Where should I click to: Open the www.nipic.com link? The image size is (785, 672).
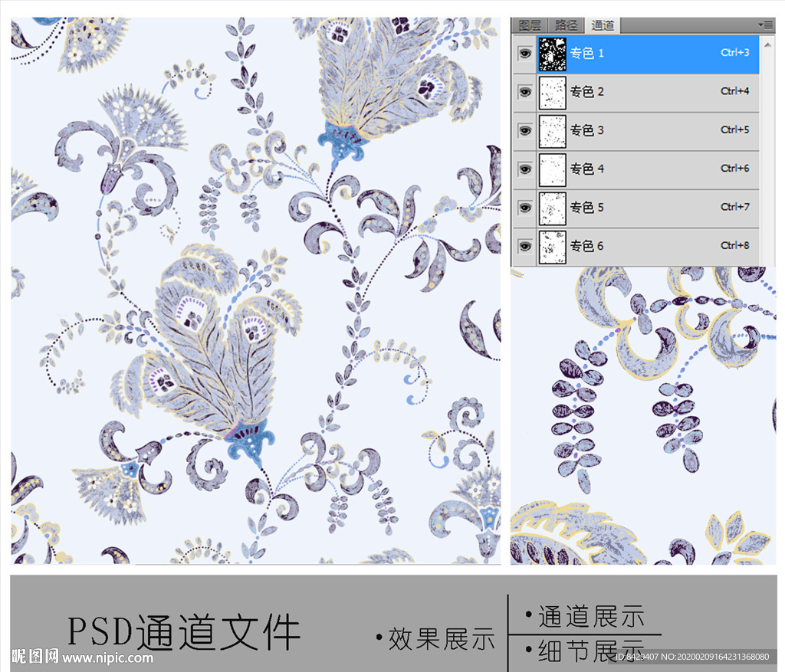tap(107, 657)
